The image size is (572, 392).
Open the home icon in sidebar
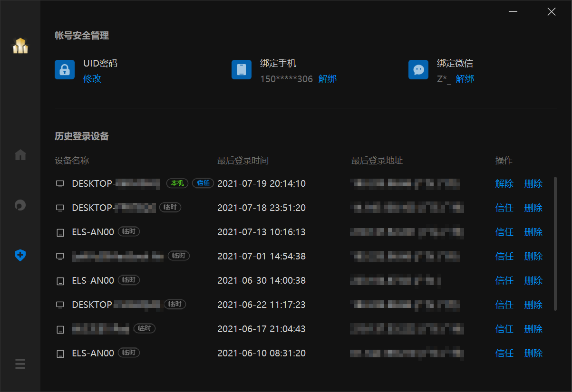(x=20, y=155)
